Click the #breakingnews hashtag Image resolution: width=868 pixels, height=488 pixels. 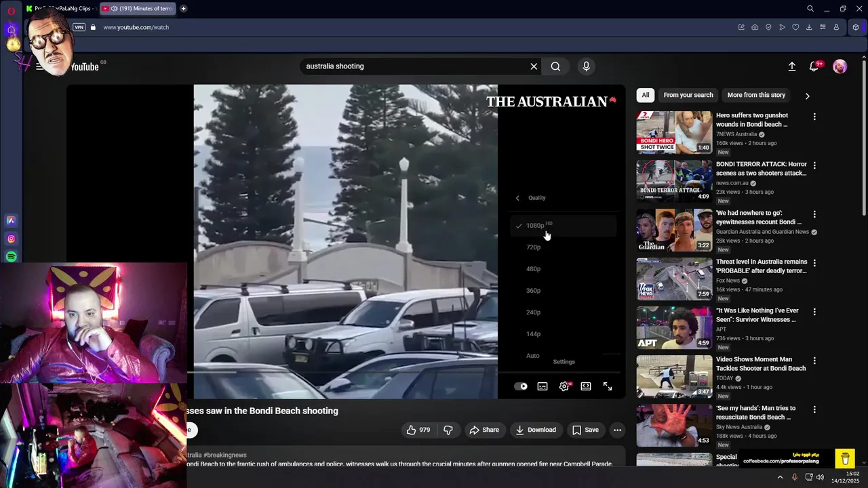point(225,455)
